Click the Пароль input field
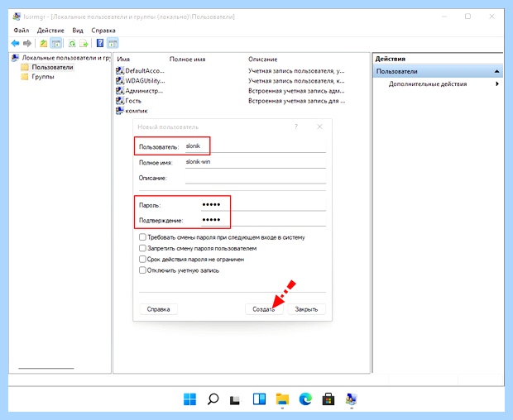 coord(263,204)
